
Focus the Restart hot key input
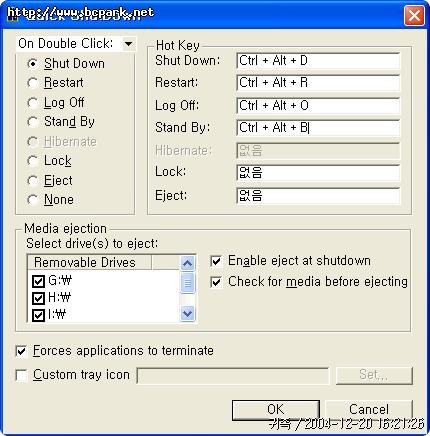318,83
